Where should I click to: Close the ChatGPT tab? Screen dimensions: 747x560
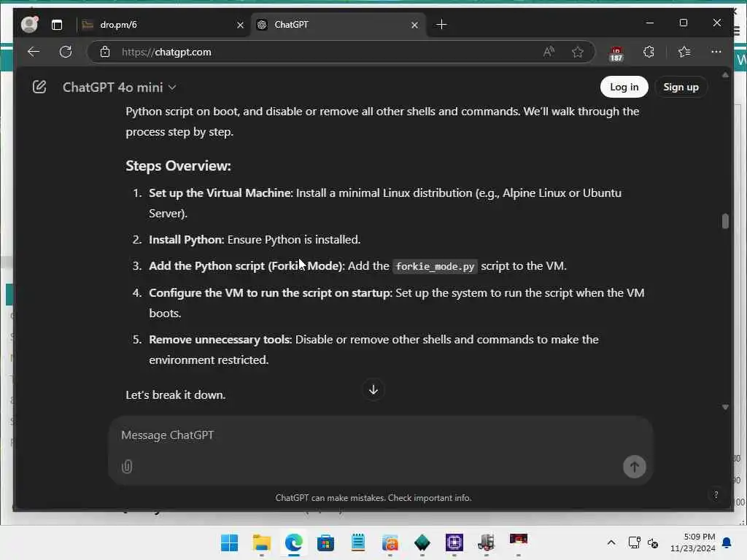[414, 25]
